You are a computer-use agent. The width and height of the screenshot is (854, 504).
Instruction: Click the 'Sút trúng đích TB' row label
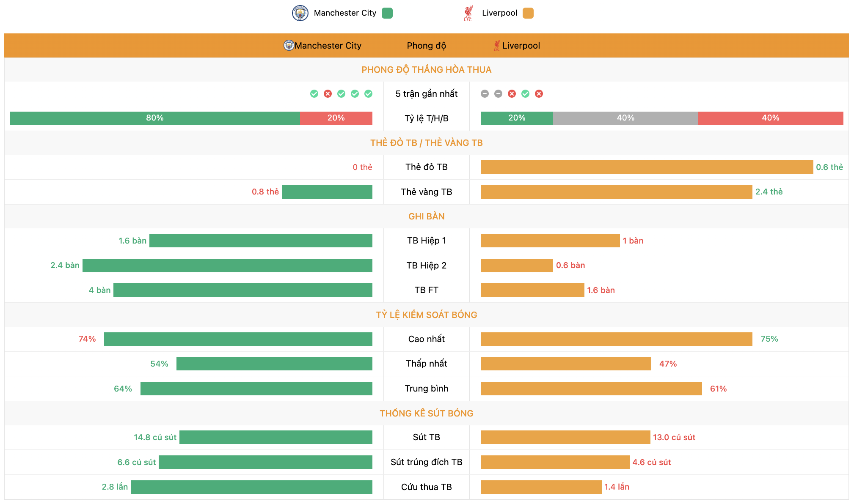coord(426,462)
